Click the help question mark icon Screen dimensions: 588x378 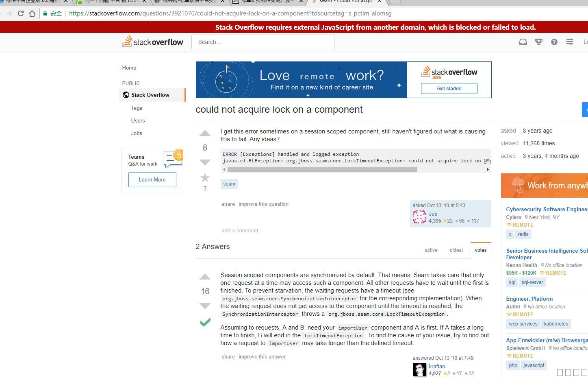pos(554,42)
